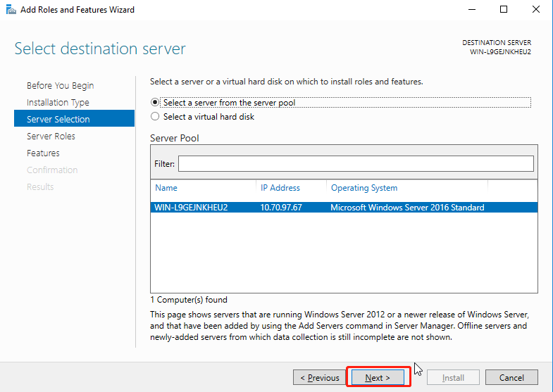Click the Filter text field

point(356,163)
